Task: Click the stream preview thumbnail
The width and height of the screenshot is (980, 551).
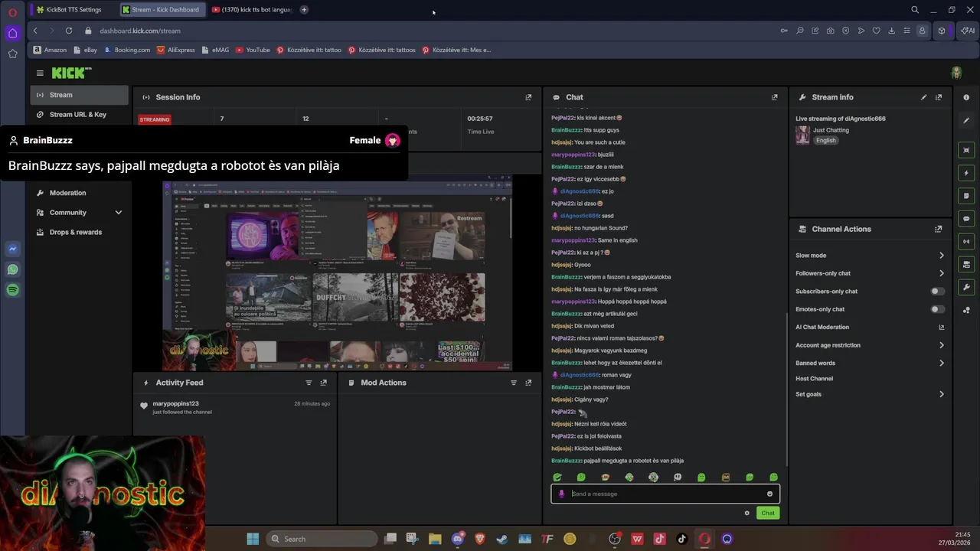Action: click(x=337, y=273)
